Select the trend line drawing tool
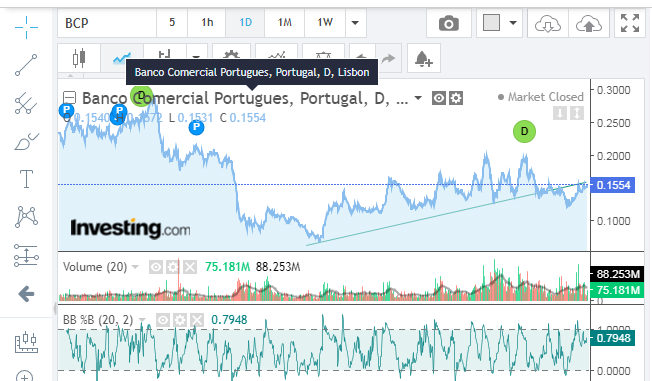Viewport: 652px width, 381px height. (26, 65)
